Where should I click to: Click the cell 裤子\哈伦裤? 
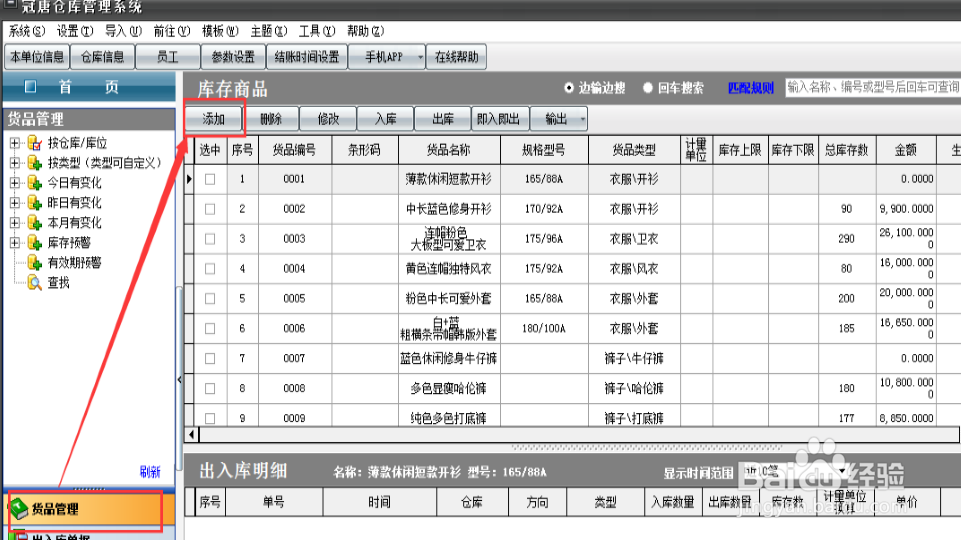[x=634, y=389]
